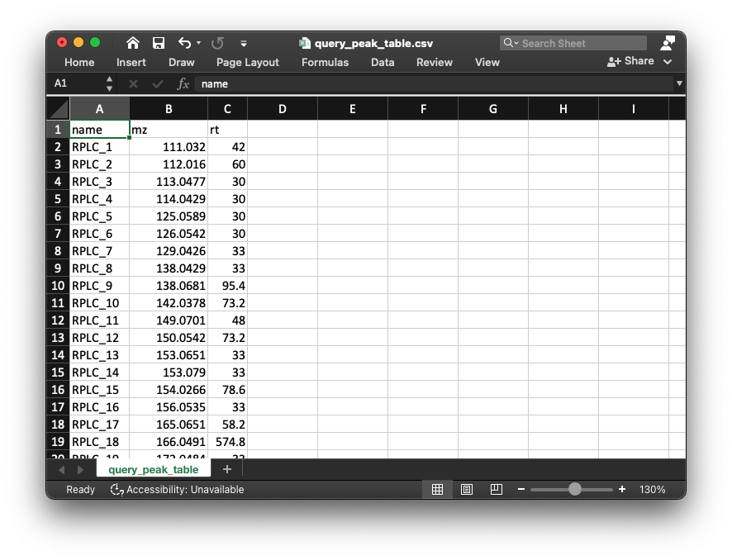
Task: Open the dropdown arrow next to Undo
Action: [198, 43]
